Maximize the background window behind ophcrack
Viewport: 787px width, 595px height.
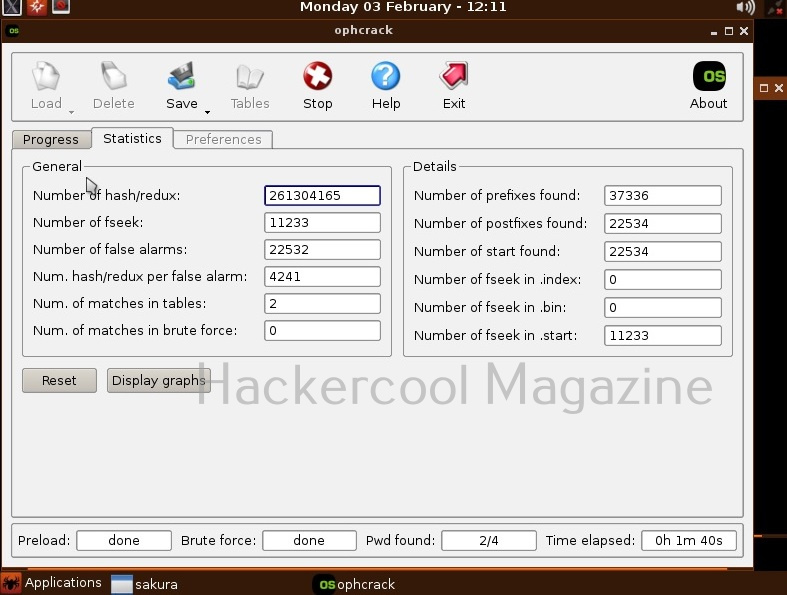764,88
